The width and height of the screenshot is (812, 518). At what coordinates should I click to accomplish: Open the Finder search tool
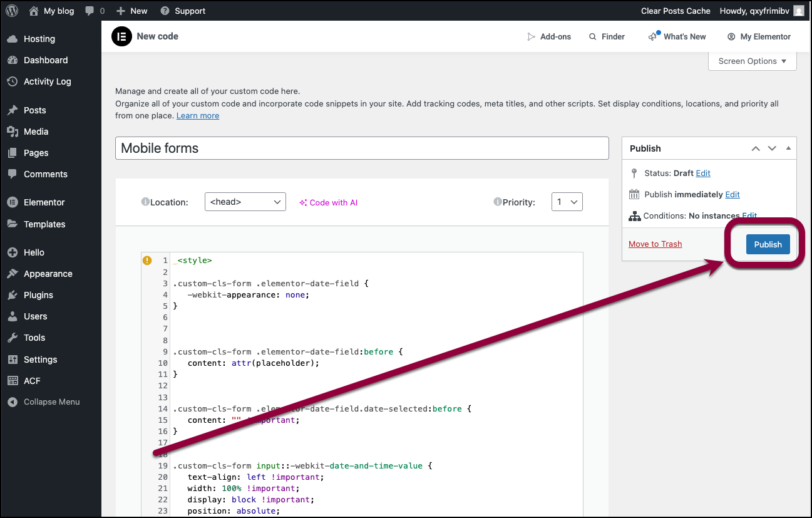click(607, 37)
